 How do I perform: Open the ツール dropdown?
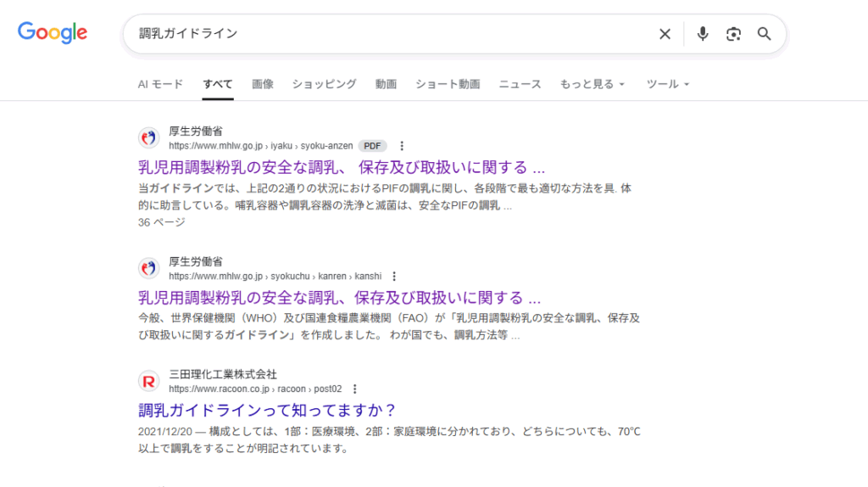pyautogui.click(x=667, y=84)
